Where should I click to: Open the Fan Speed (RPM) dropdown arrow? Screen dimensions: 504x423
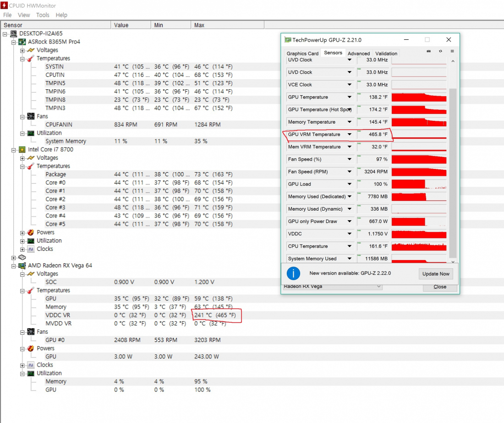coord(350,172)
